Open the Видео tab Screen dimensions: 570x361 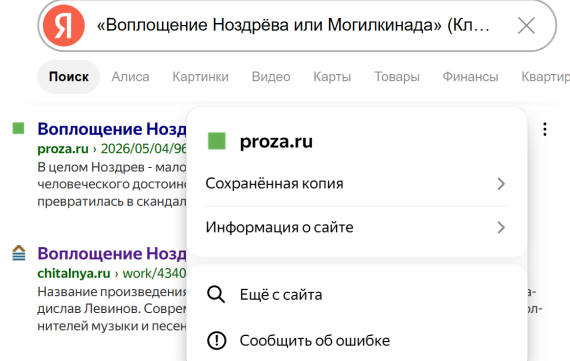tap(271, 77)
